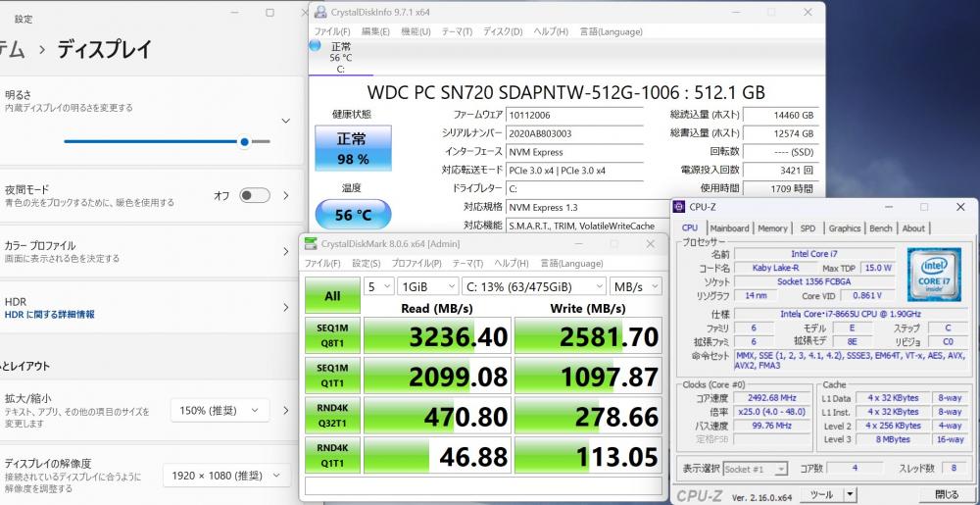
Task: Switch to the Bench tab in CPU-Z
Action: (x=881, y=228)
